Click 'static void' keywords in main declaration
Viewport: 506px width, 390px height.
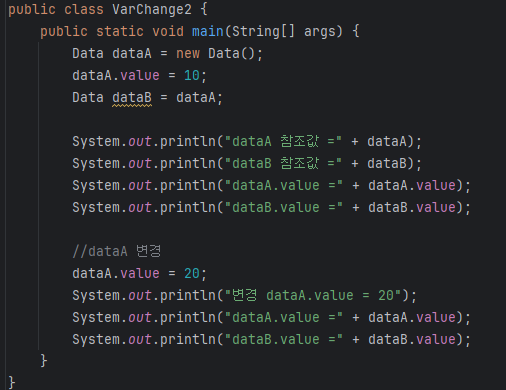pos(140,31)
